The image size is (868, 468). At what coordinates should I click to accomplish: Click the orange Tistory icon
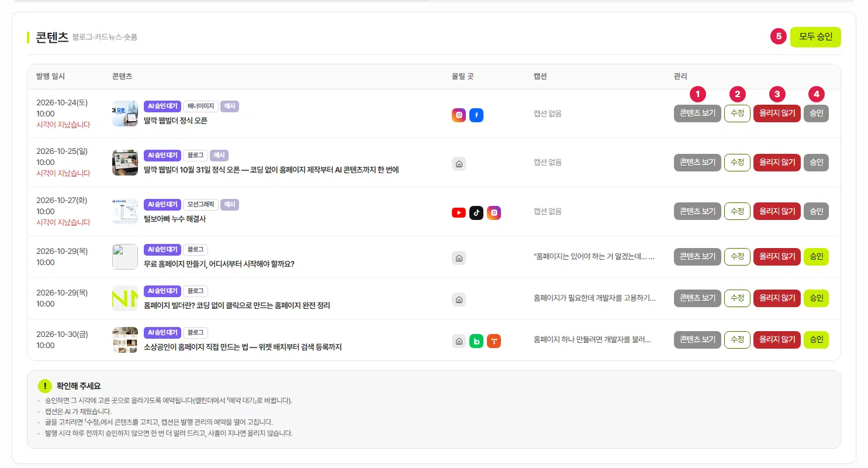[x=494, y=341]
